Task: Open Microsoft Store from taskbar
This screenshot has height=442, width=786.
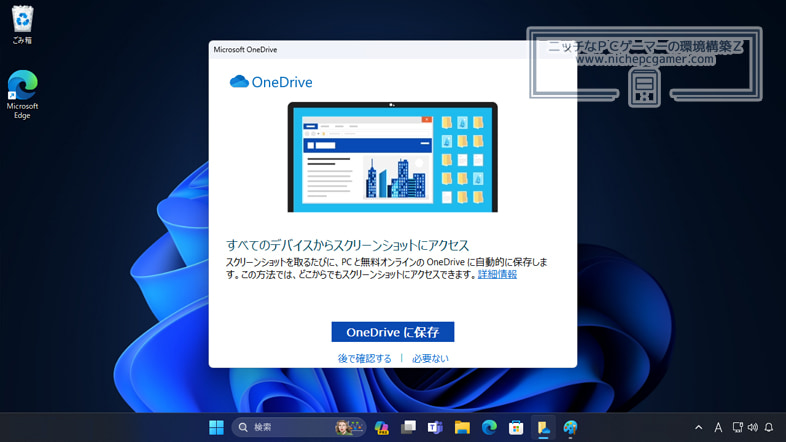Action: [516, 427]
